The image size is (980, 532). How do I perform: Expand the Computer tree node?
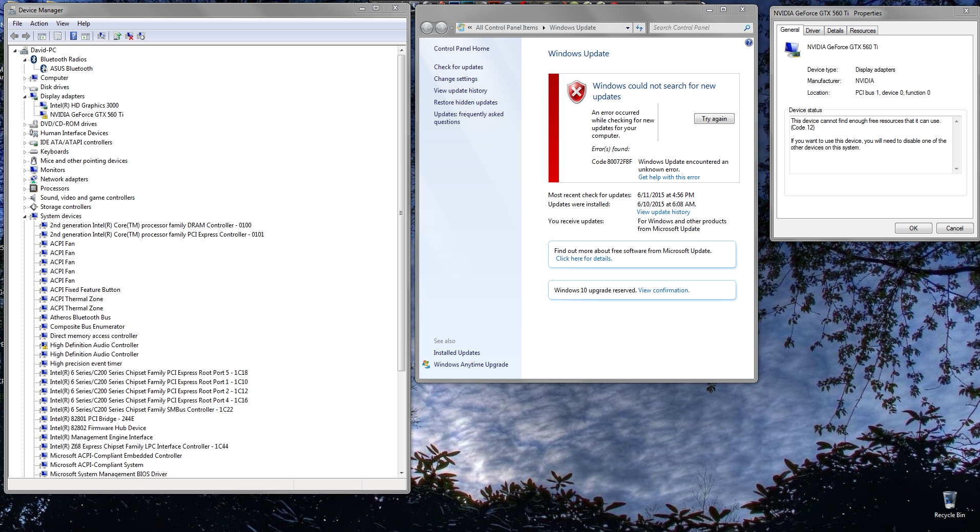coord(25,78)
